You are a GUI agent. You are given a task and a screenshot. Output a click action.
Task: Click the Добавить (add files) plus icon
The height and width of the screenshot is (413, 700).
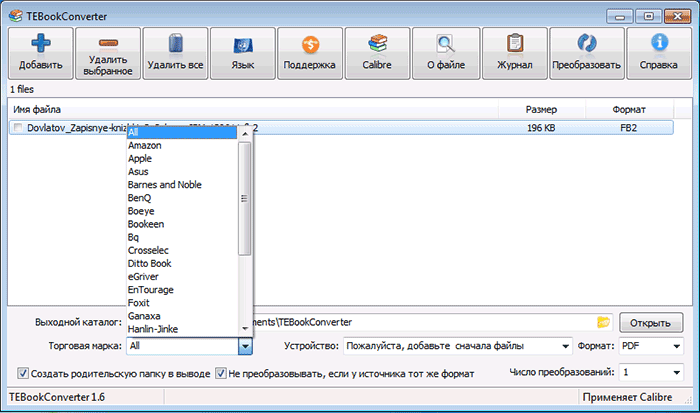41,43
